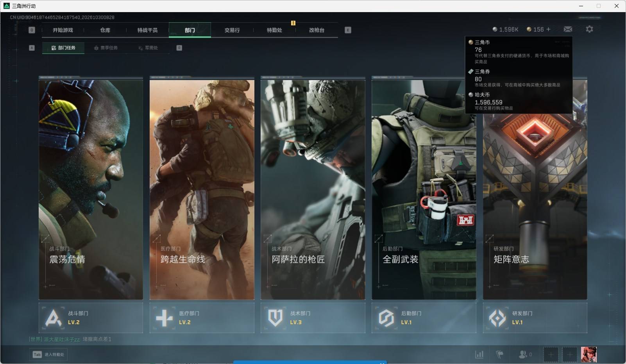Select the 部门任务 sub-tab

click(63, 48)
